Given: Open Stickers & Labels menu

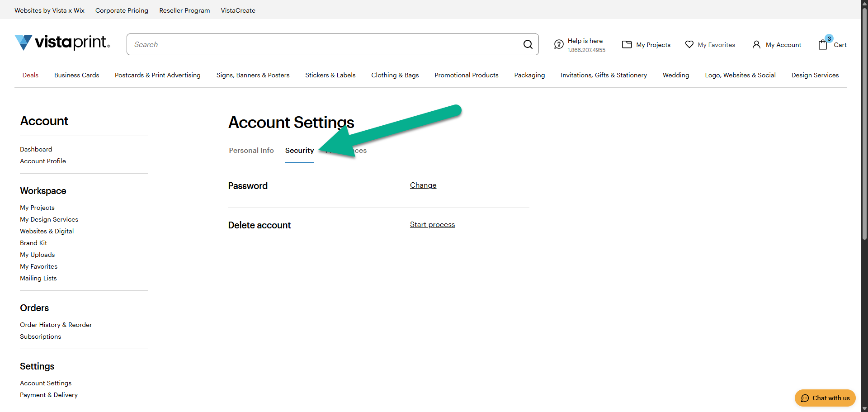Looking at the screenshot, I should (x=330, y=75).
